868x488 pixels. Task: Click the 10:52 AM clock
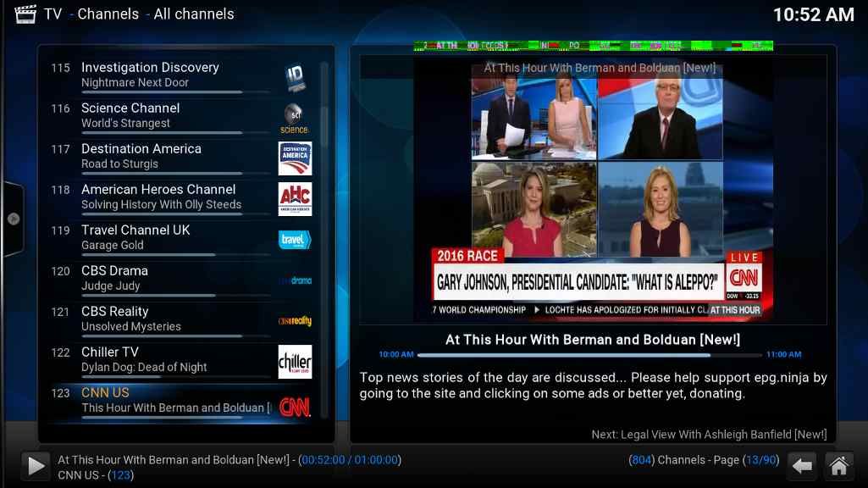(x=814, y=14)
